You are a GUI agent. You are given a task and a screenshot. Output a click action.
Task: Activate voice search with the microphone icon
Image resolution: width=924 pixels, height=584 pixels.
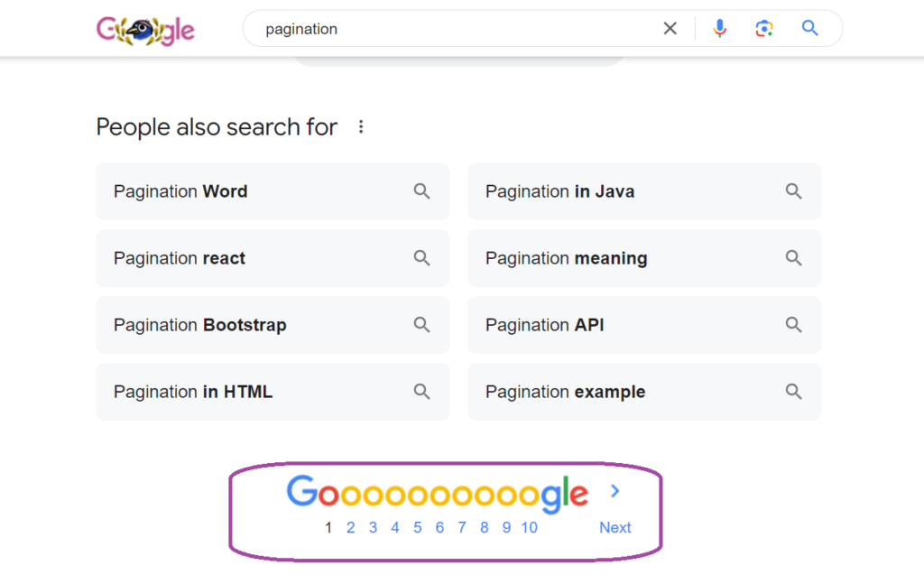(x=719, y=28)
